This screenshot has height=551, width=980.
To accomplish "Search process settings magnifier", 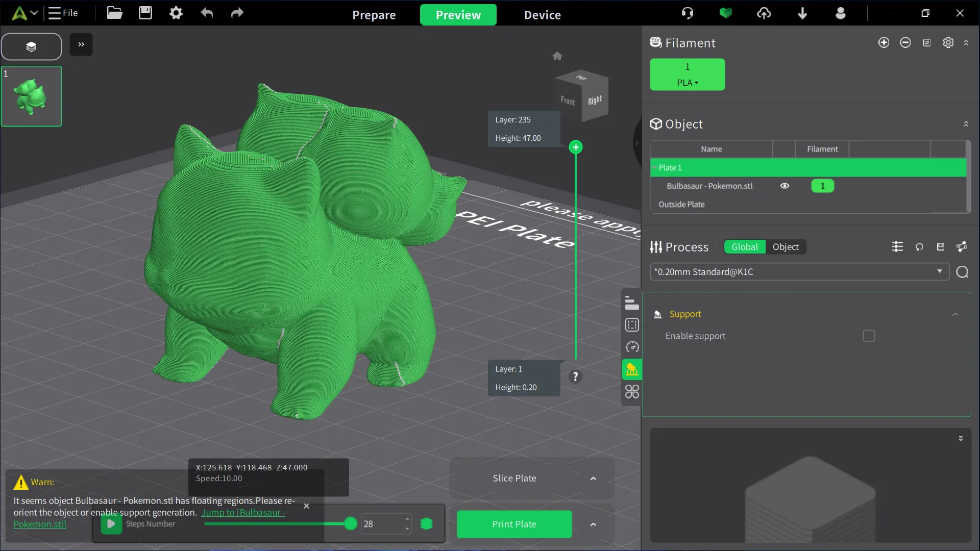I will (962, 272).
